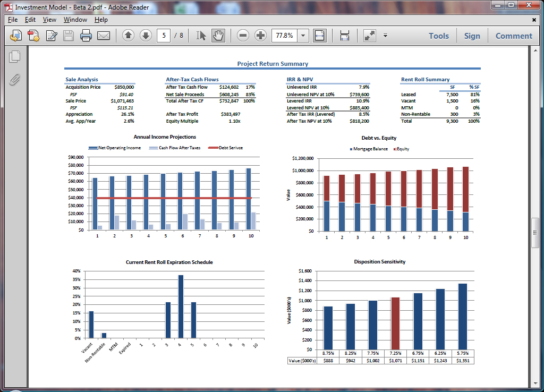This screenshot has height=392, width=544.
Task: Expand the toolbar options dropdown arrow
Action: pyautogui.click(x=385, y=36)
